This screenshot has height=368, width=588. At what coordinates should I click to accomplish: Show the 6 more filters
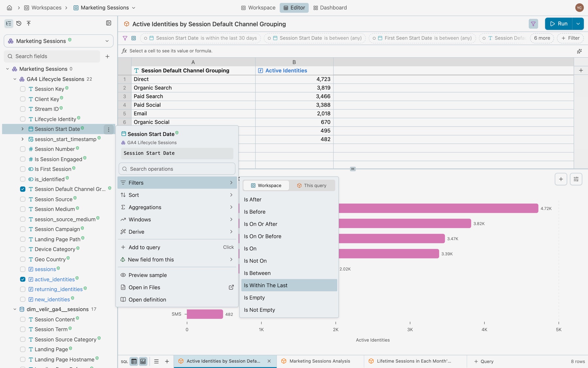pos(542,38)
